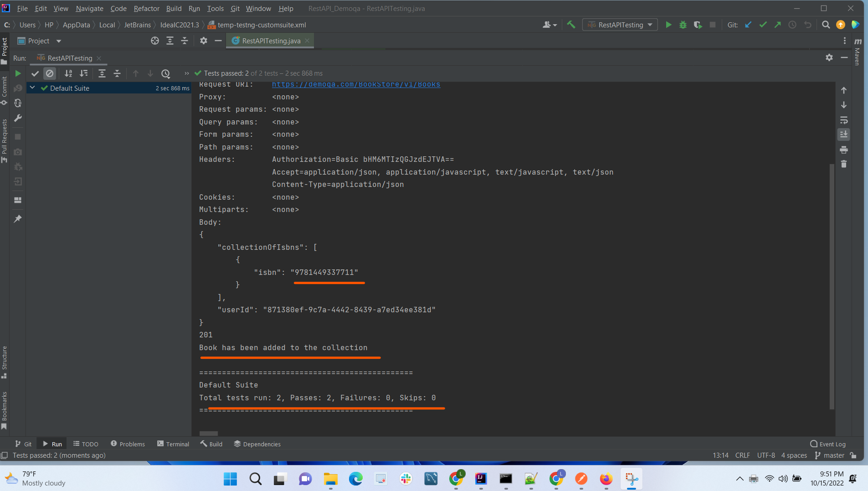Screen dimensions: 868x491
Task: Open the Navigate menu
Action: [x=89, y=9]
